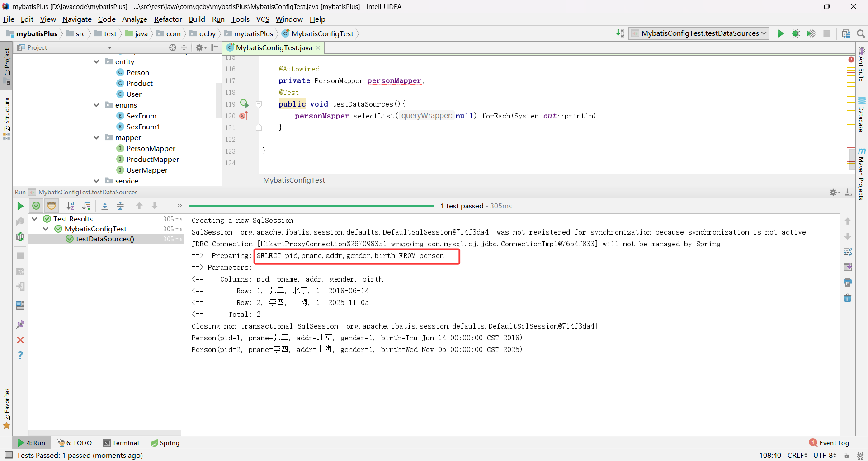Clear console output with the trash icon
Viewport: 868px width, 461px height.
pyautogui.click(x=848, y=298)
